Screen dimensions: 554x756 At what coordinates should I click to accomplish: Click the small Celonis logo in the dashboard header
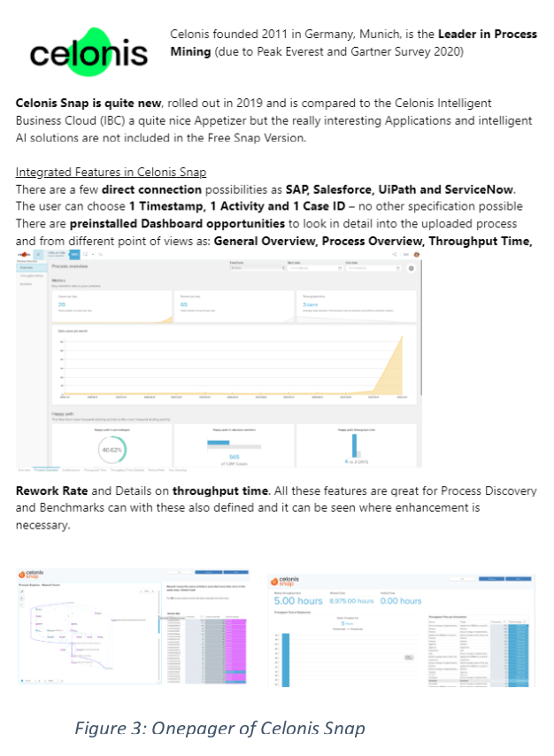[x=24, y=255]
